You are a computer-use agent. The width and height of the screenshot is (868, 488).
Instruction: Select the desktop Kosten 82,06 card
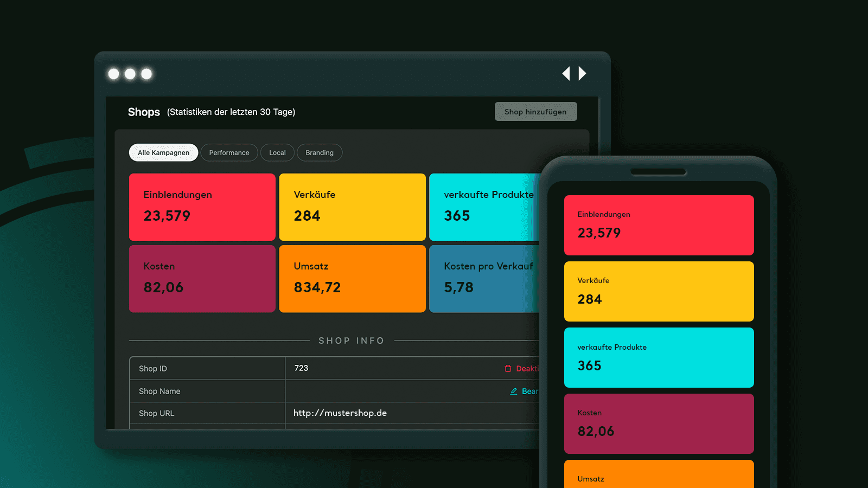coord(202,279)
